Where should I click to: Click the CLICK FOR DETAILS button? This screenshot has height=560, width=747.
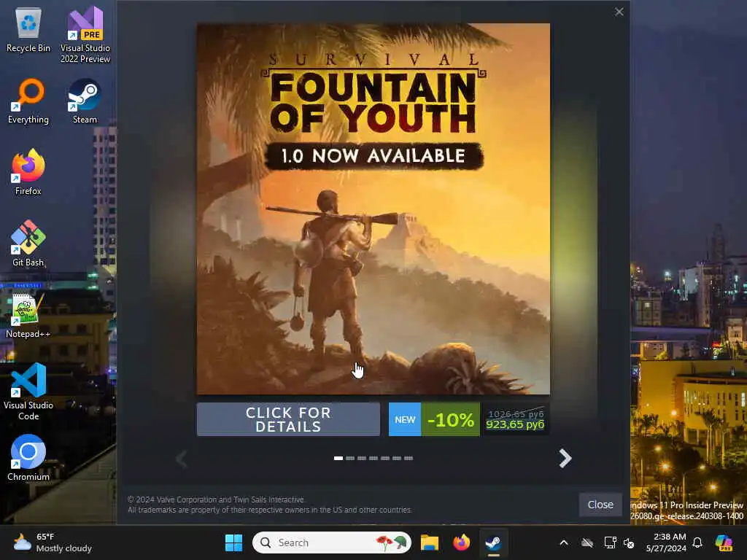pos(288,419)
